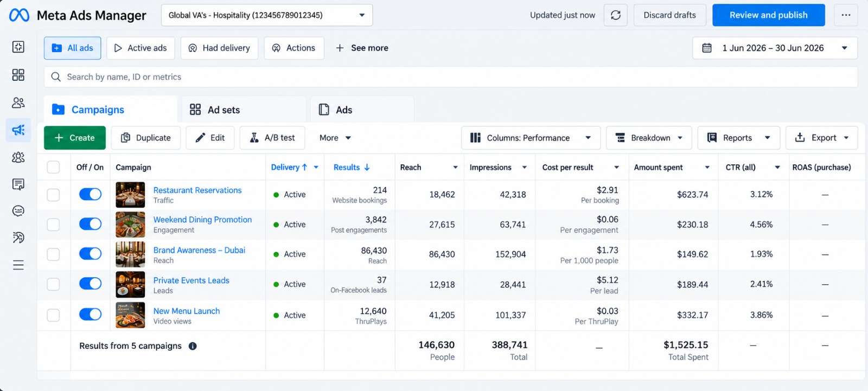Tick the select-all campaigns header checkbox
Screen dimensions: 868x391
pos(53,168)
